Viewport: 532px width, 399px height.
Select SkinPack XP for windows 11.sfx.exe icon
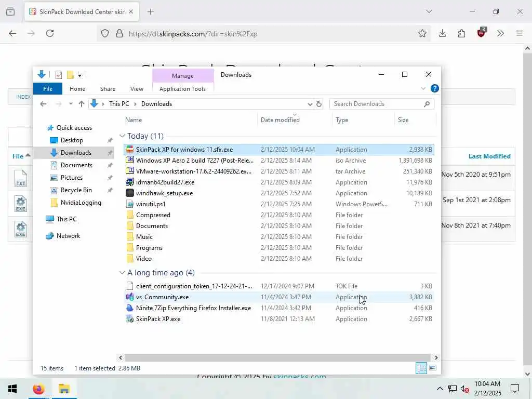129,150
